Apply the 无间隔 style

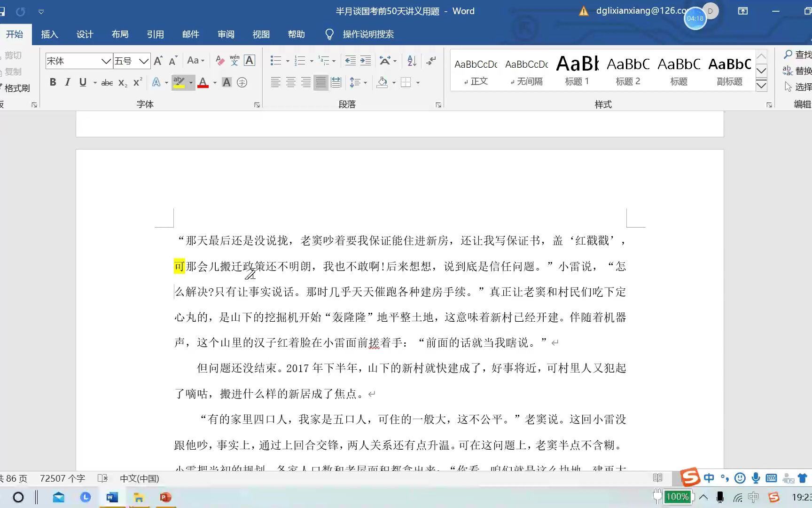527,71
